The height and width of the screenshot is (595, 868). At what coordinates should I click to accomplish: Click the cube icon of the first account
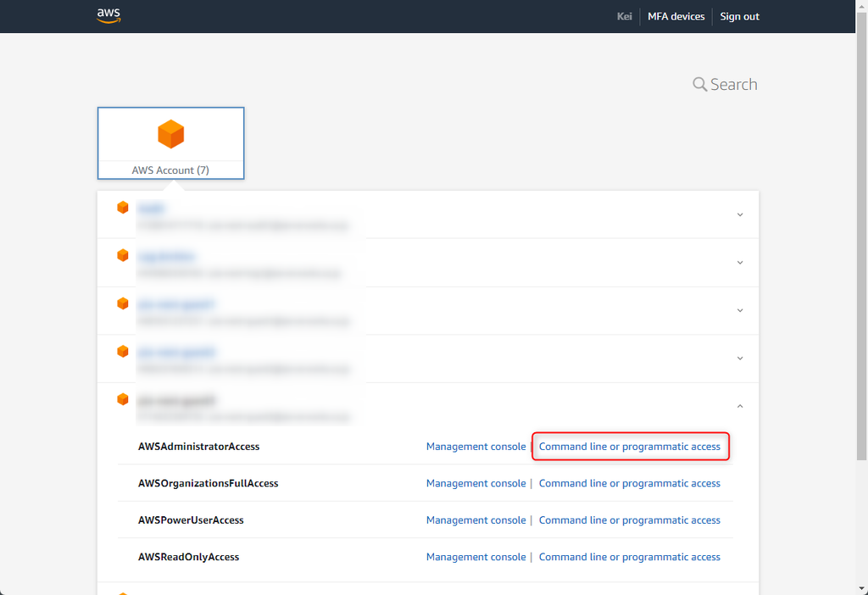123,208
